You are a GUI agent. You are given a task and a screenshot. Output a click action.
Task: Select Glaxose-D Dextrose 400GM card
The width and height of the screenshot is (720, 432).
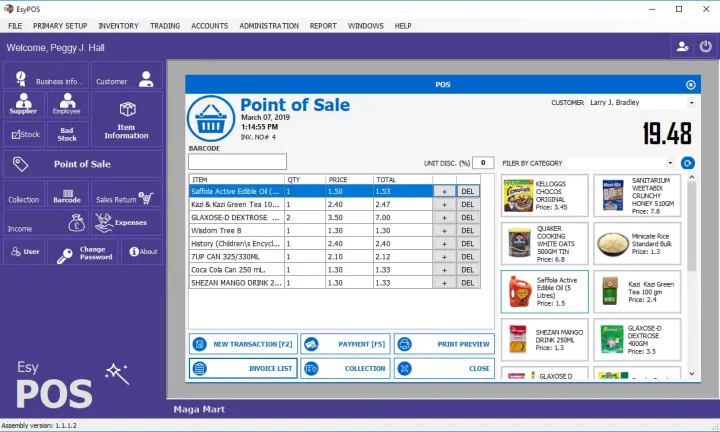tap(637, 340)
